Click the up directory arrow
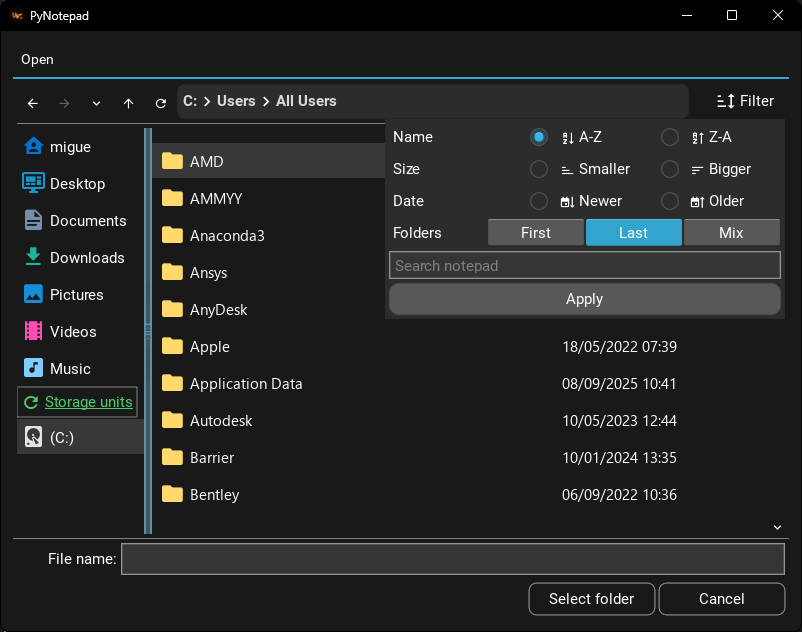The width and height of the screenshot is (802, 632). tap(128, 103)
